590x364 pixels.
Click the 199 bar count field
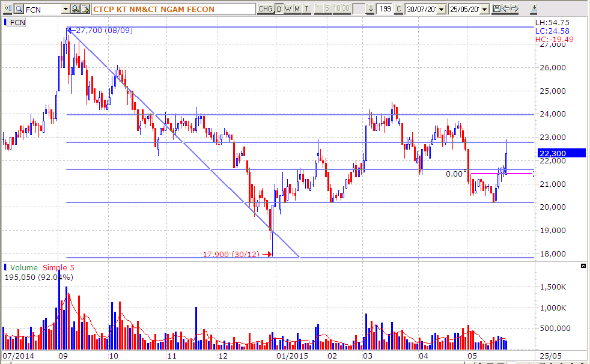click(385, 8)
